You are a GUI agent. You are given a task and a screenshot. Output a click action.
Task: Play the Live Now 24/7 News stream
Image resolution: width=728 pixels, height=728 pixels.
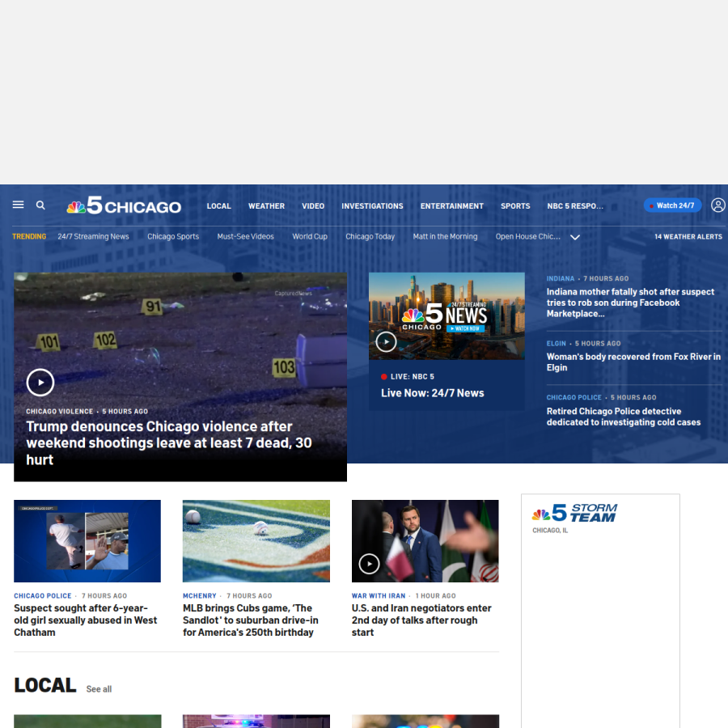pos(387,342)
